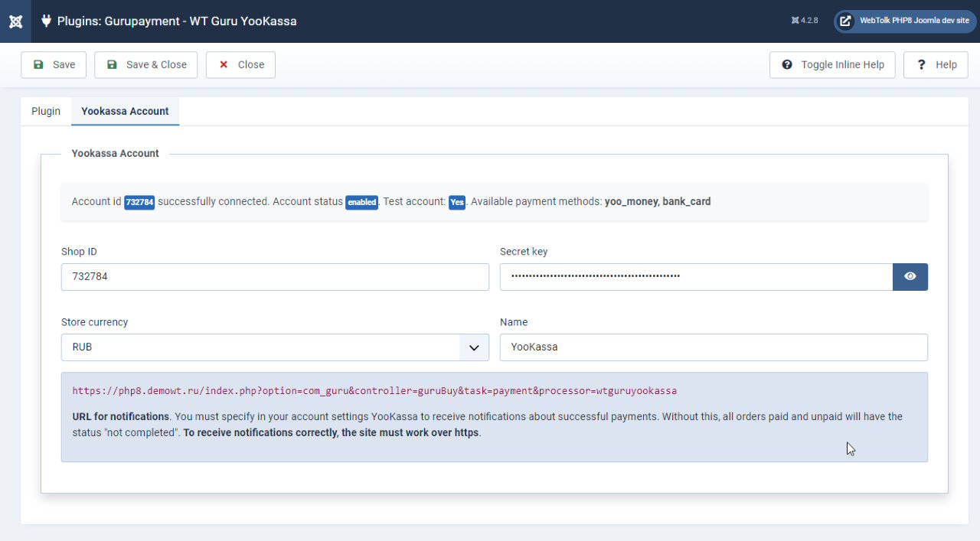Open the Help button
The image size is (980, 541).
pos(936,65)
